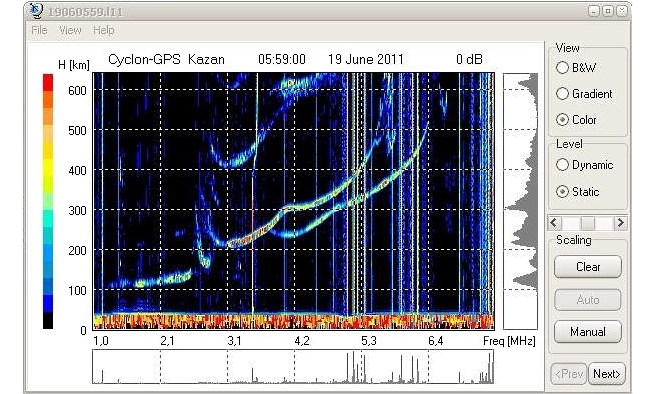Viewport: 656px width, 394px height.
Task: Click the Clear scaling button
Action: [x=588, y=267]
